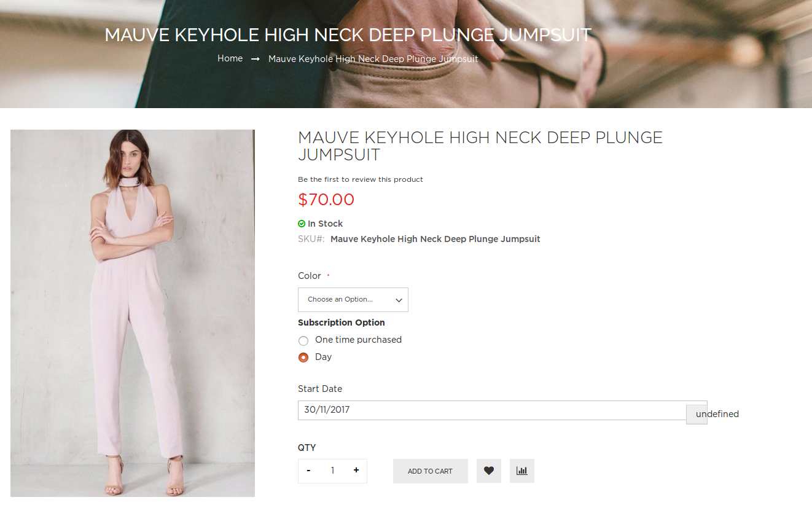812x524 pixels.
Task: Click the Start Date input field
Action: 491,410
